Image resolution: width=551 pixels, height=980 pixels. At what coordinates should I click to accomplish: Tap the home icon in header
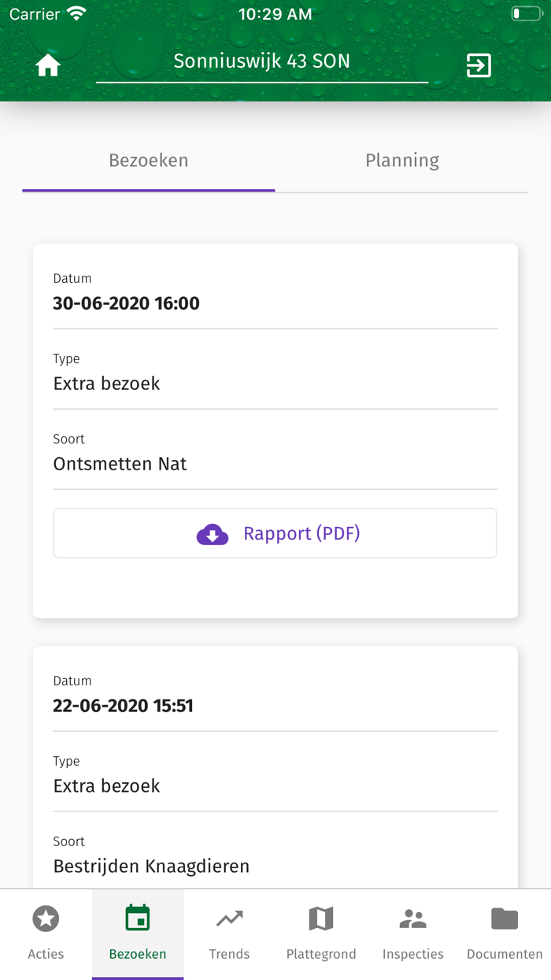tap(48, 66)
